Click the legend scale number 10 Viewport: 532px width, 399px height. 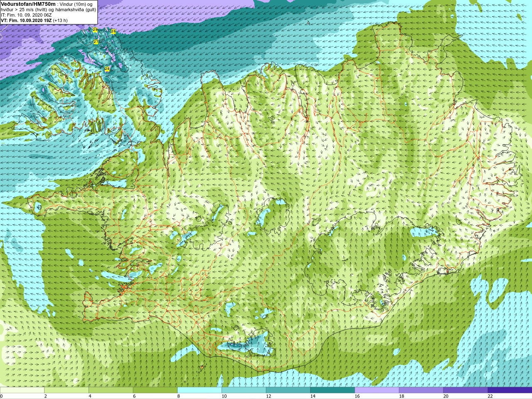click(x=224, y=396)
